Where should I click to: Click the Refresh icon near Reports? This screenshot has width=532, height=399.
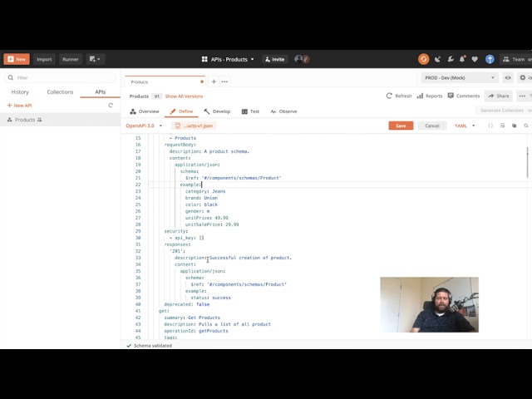[x=389, y=96]
